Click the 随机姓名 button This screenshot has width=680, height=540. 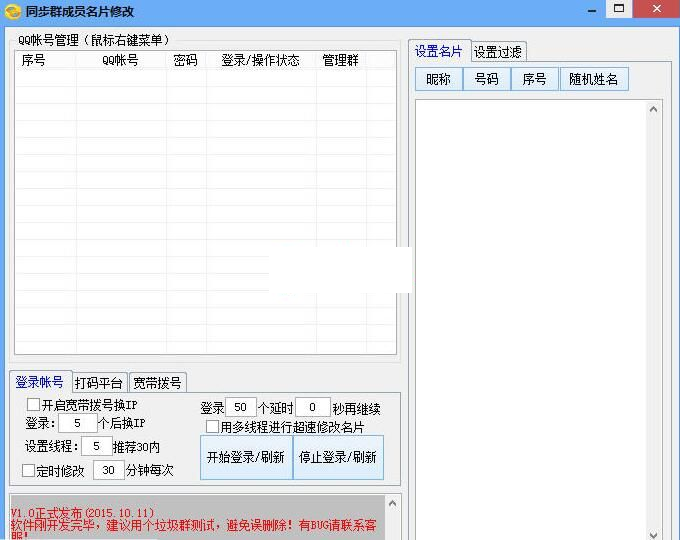(x=593, y=79)
